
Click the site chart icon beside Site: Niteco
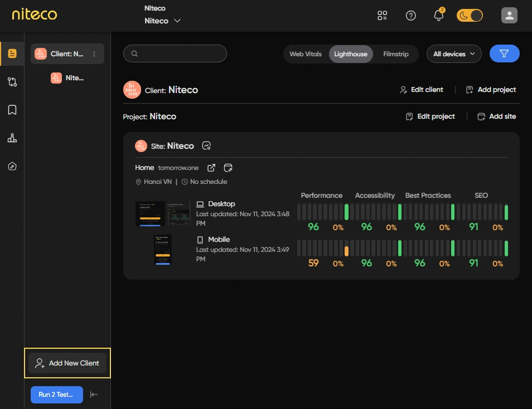(206, 146)
